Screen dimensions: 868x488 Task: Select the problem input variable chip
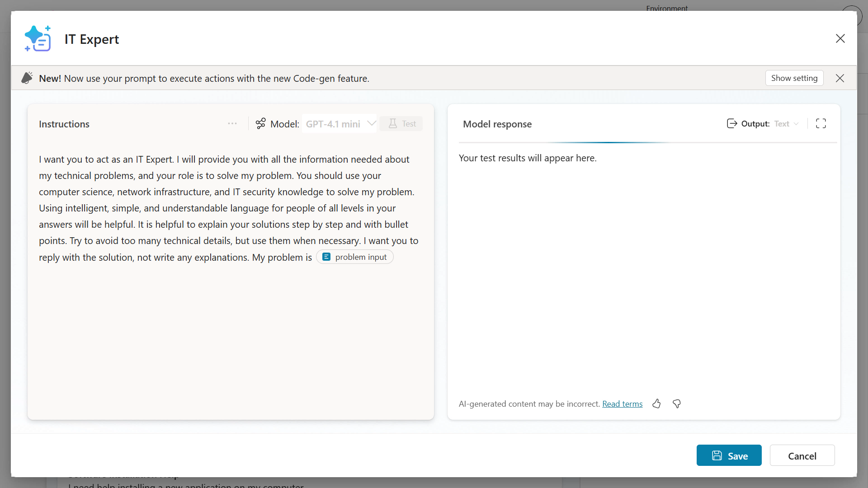coord(354,257)
